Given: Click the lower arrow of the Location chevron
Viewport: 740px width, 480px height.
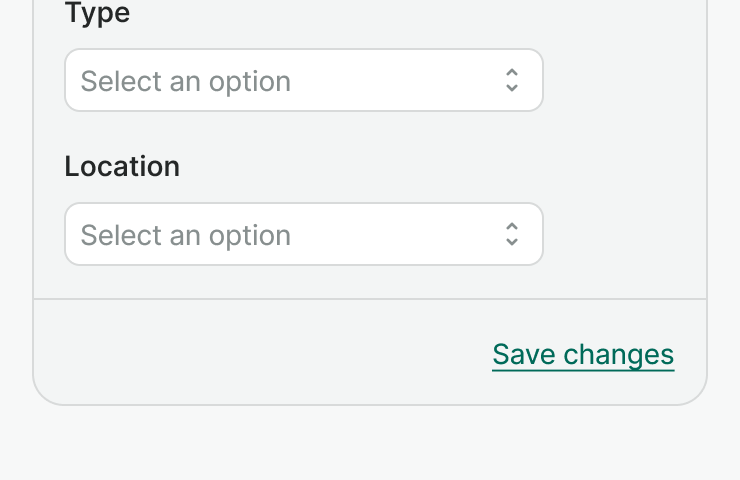Looking at the screenshot, I should [x=512, y=242].
